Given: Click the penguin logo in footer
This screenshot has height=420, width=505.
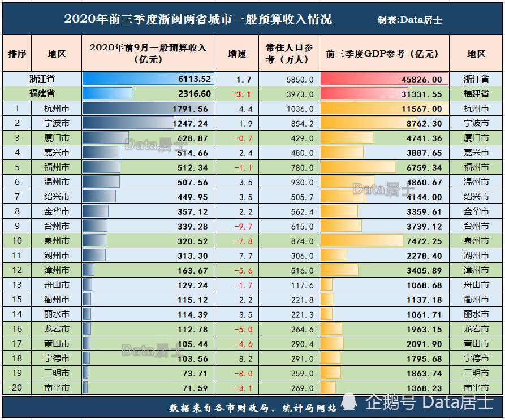Looking at the screenshot, I should pos(349,402).
